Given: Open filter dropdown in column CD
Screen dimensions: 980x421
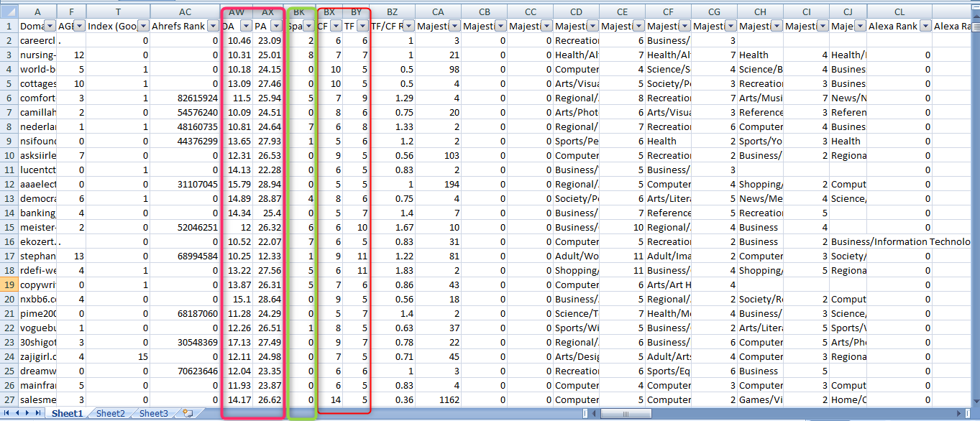Looking at the screenshot, I should coord(592,26).
